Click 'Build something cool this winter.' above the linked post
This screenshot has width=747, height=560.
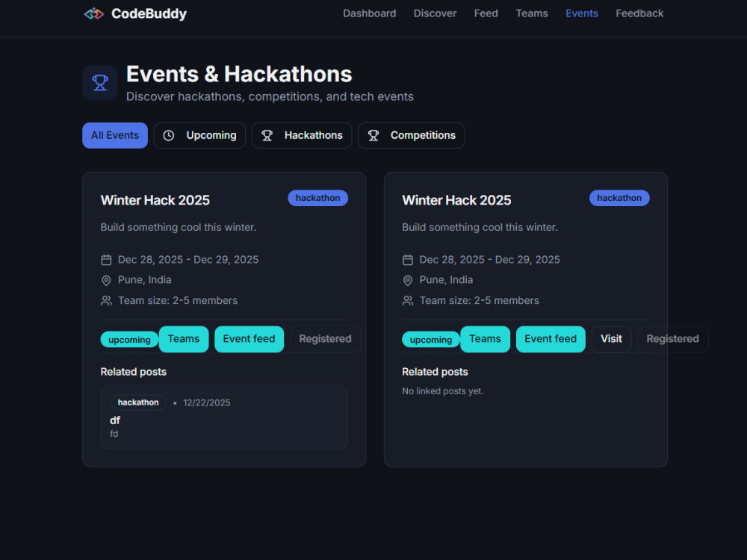click(x=179, y=227)
